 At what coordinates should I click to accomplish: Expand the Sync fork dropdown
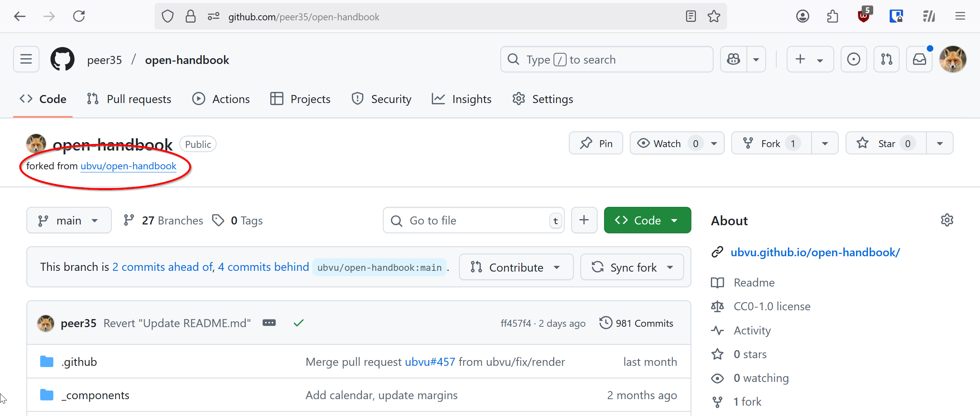coord(632,267)
